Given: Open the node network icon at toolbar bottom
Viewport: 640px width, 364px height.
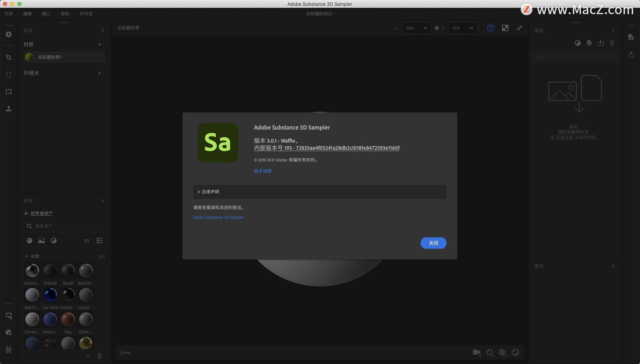Looking at the screenshot, I should [9, 350].
